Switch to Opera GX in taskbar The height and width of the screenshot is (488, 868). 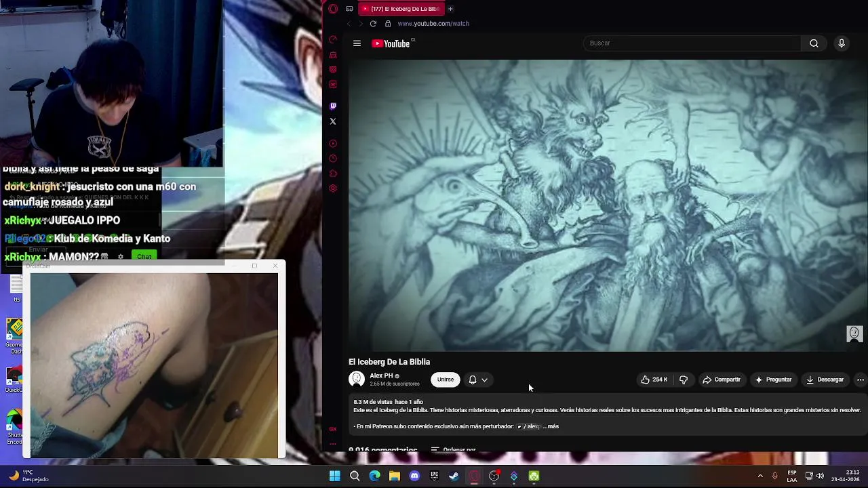pyautogui.click(x=474, y=476)
